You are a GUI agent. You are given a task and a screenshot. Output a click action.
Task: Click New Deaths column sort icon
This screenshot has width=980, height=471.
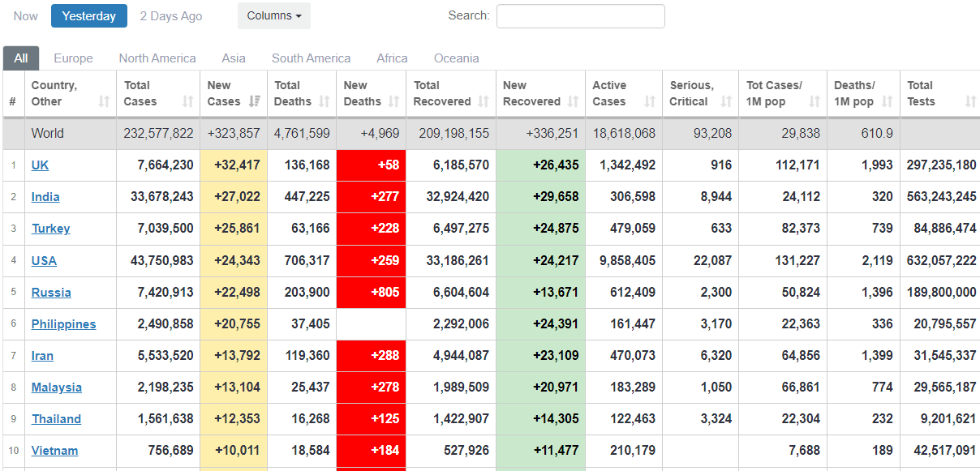394,101
